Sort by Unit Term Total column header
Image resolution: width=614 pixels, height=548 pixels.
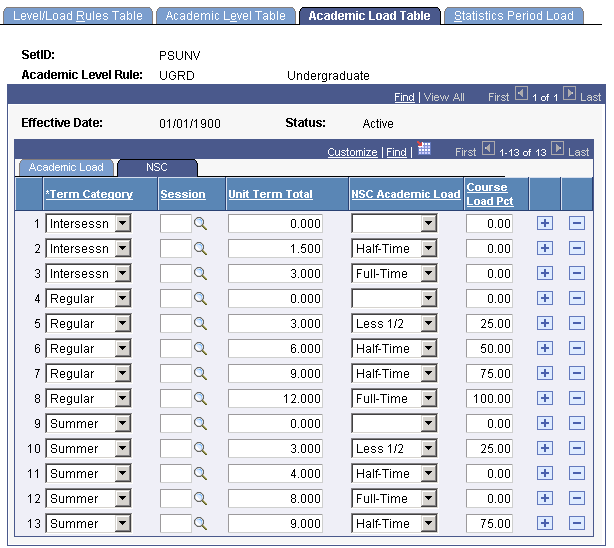(270, 194)
